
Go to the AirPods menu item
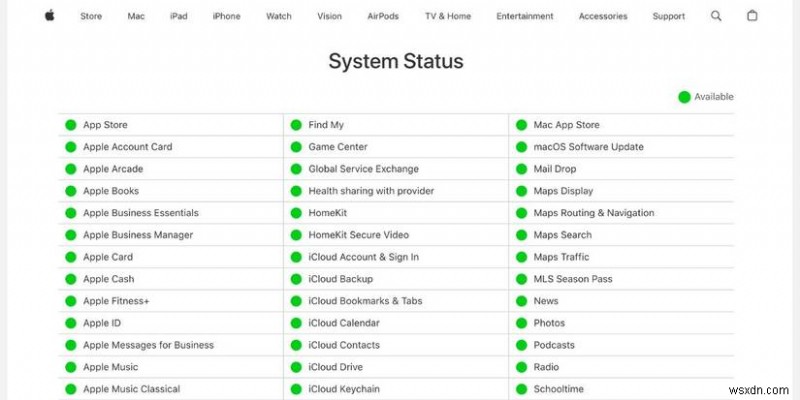(x=384, y=16)
